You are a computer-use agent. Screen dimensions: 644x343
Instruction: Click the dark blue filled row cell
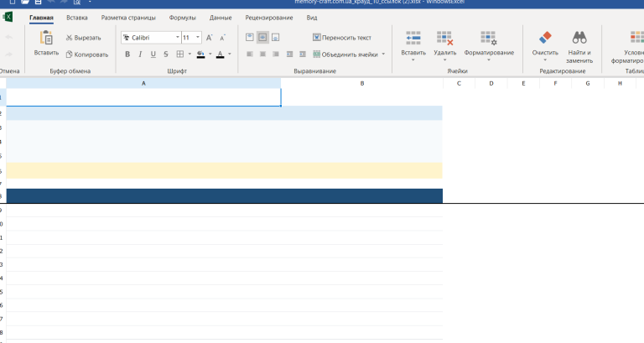(224, 195)
